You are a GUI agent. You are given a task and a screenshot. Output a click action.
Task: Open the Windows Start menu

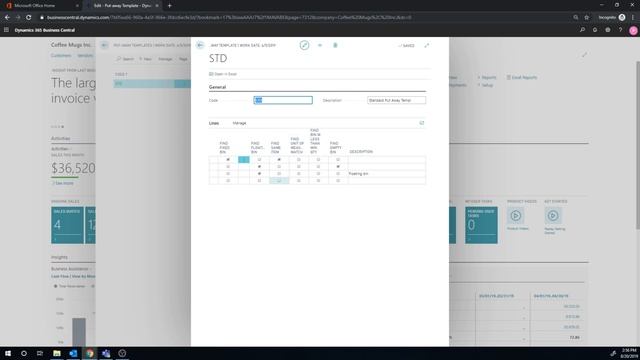point(8,353)
